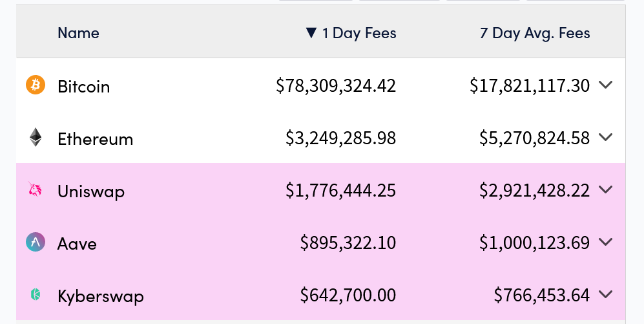Click the Uniswap unicorn icon
644x324 pixels.
click(36, 190)
